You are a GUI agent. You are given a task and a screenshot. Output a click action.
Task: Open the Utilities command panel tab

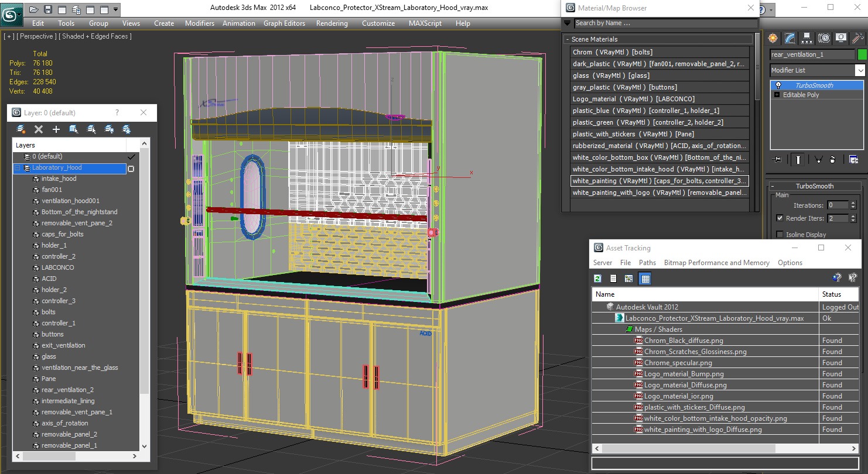click(858, 38)
